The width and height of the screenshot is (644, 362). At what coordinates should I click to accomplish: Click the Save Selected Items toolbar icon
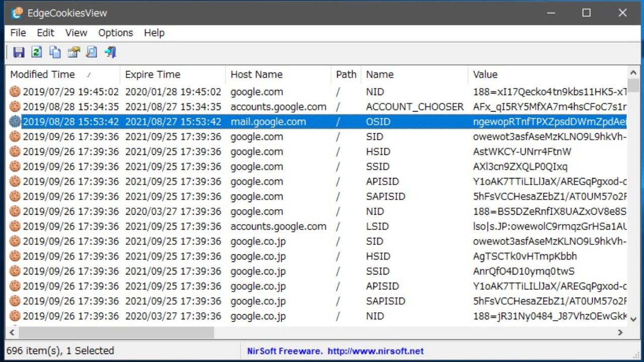pyautogui.click(x=19, y=52)
